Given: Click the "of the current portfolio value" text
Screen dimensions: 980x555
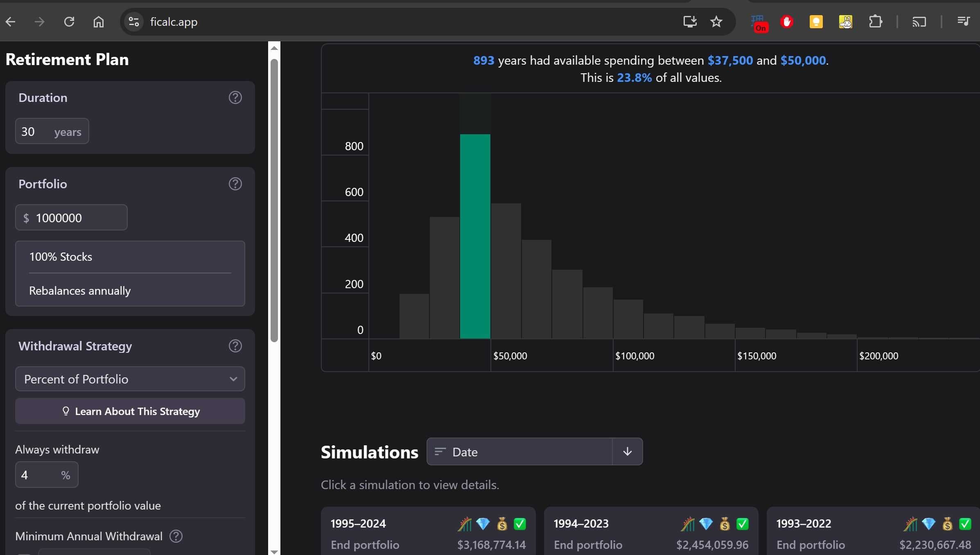Looking at the screenshot, I should click(88, 506).
